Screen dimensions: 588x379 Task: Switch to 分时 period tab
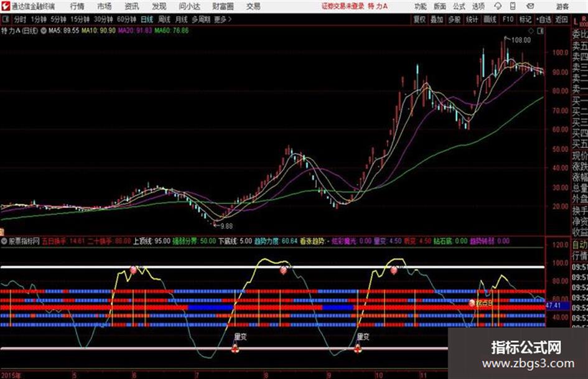(21, 19)
